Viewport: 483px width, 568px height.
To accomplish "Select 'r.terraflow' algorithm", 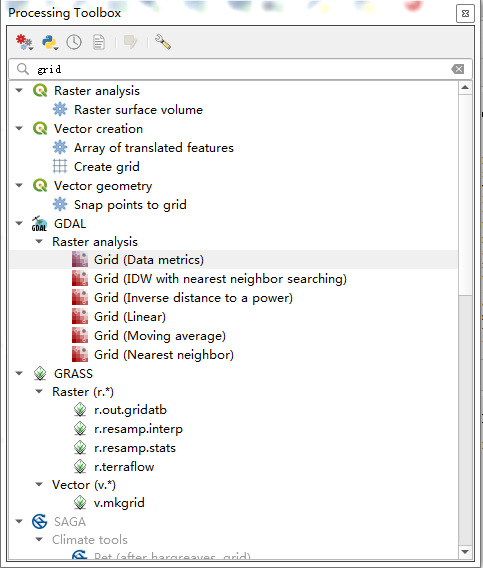I will [124, 467].
